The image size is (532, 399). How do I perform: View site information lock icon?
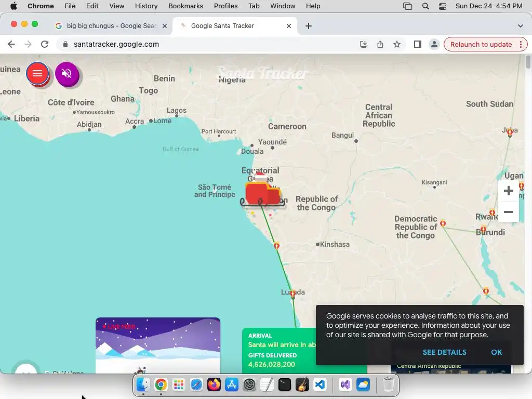pos(65,44)
